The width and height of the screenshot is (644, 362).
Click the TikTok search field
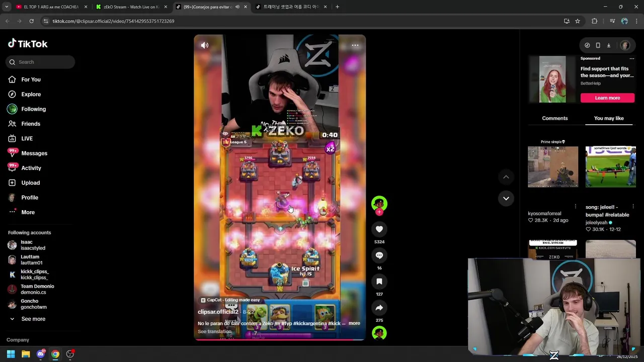40,62
